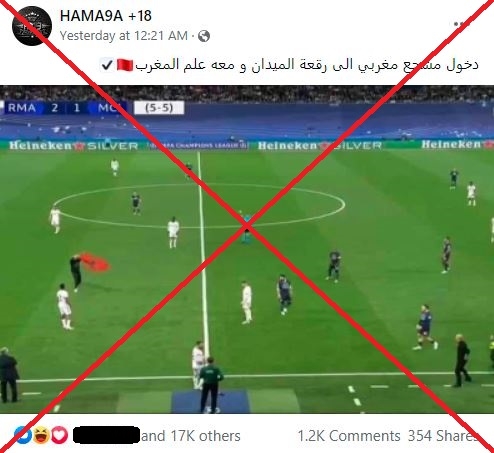This screenshot has width=494, height=453.
Task: Click the (5-5) aggregate score box
Action: [159, 108]
